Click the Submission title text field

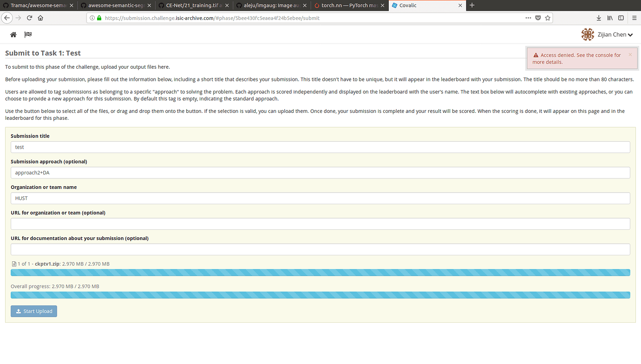coord(320,147)
